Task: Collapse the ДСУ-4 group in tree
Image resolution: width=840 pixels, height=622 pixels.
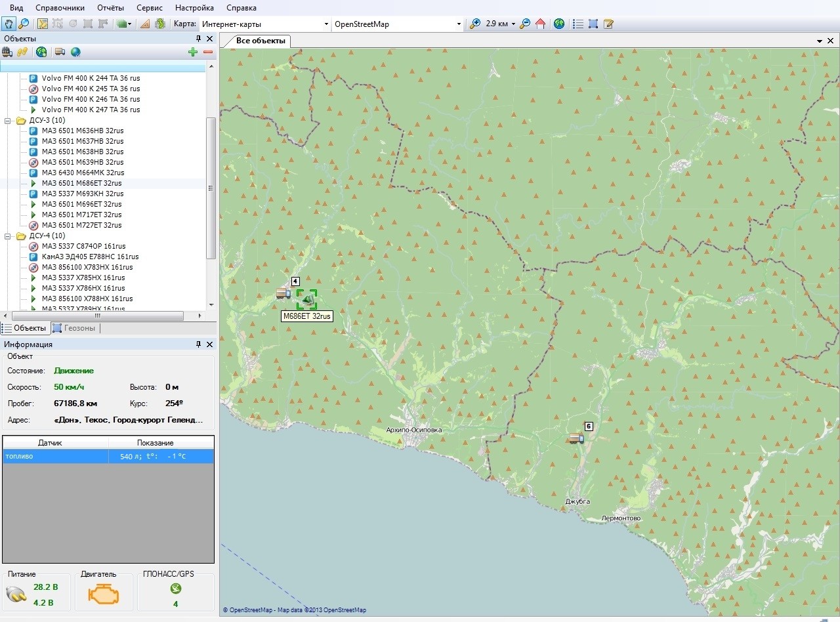Action: click(x=9, y=236)
